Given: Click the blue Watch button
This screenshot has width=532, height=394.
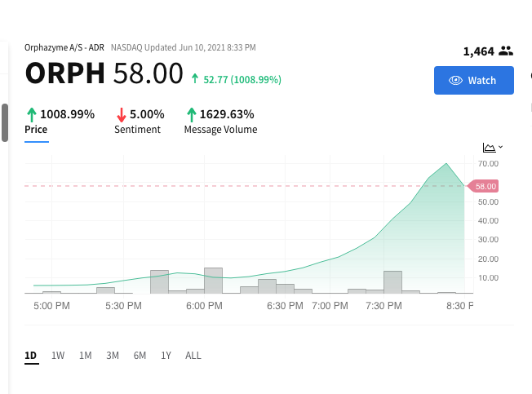Looking at the screenshot, I should (474, 81).
